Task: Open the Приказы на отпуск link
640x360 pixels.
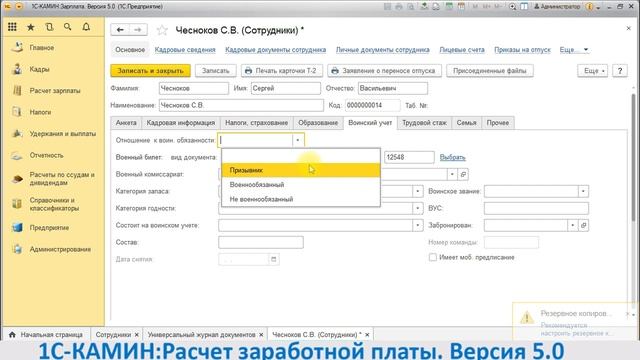Action: pos(522,50)
